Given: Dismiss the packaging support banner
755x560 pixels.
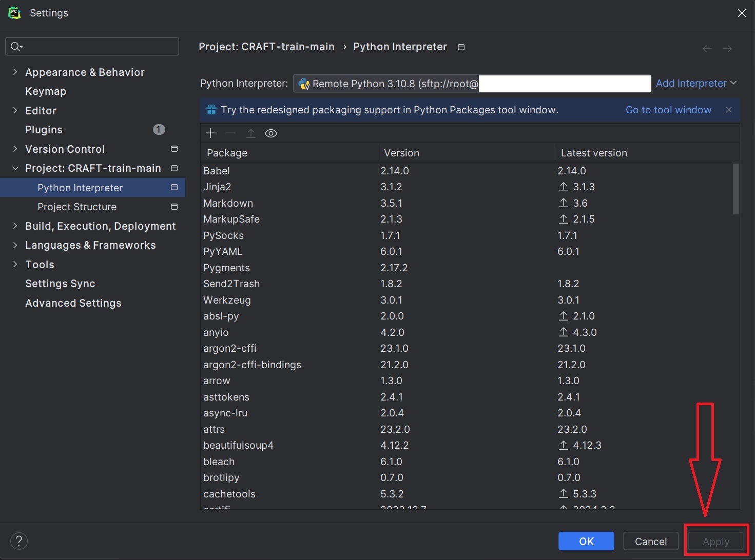Looking at the screenshot, I should point(729,110).
